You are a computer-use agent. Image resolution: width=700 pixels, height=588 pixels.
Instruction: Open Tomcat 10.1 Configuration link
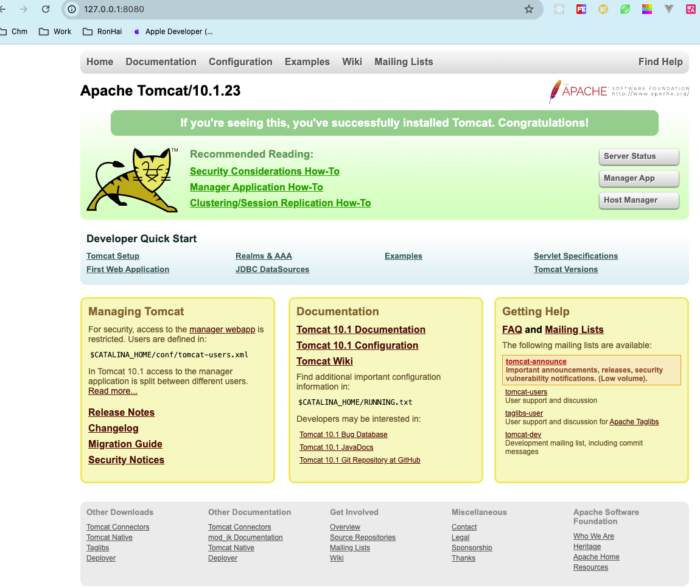pos(357,346)
